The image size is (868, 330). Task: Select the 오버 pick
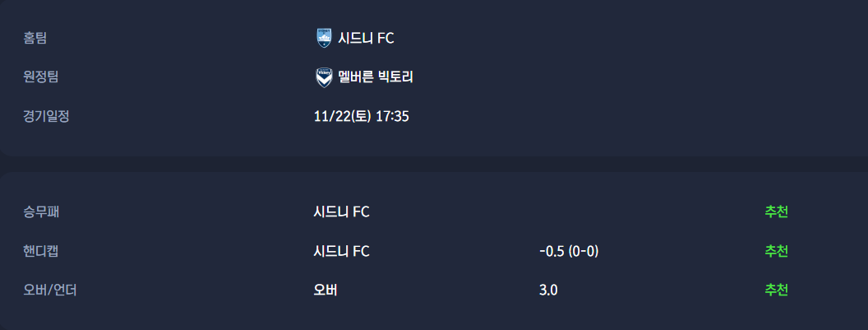point(325,290)
